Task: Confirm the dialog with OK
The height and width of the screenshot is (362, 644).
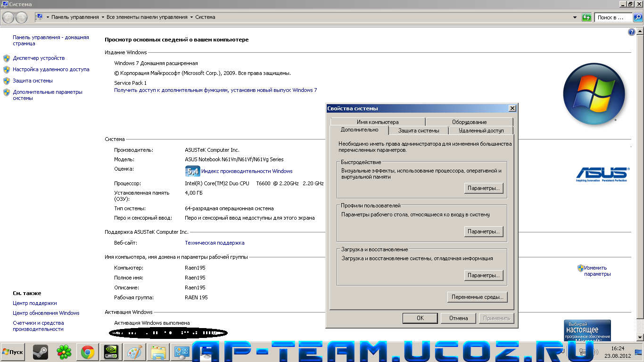Action: [420, 318]
